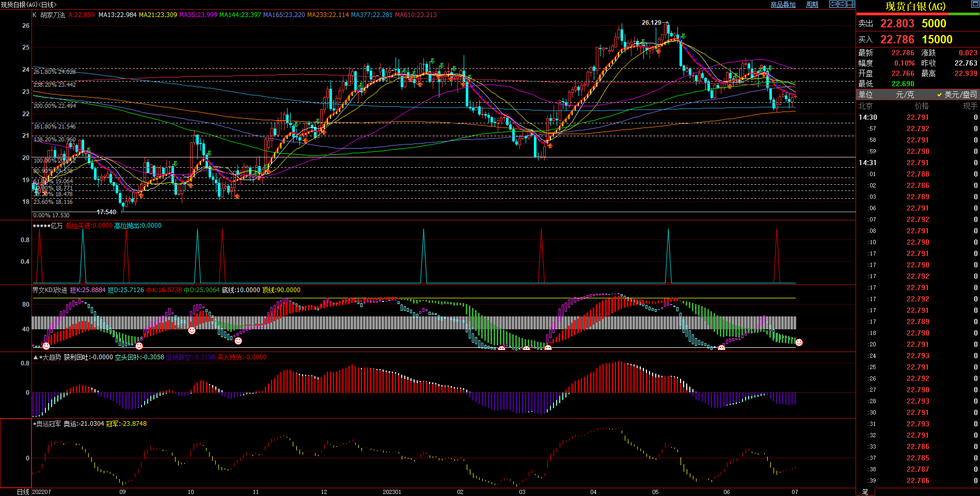
Task: Click the 17.540 low price marker
Action: pos(107,212)
